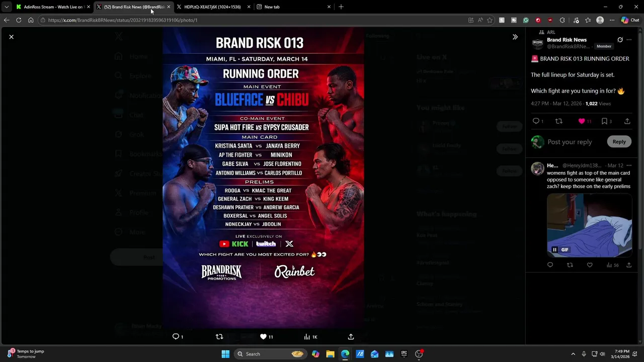The width and height of the screenshot is (644, 362).
Task: Close the Brand Risk News tab
Action: pos(169,7)
